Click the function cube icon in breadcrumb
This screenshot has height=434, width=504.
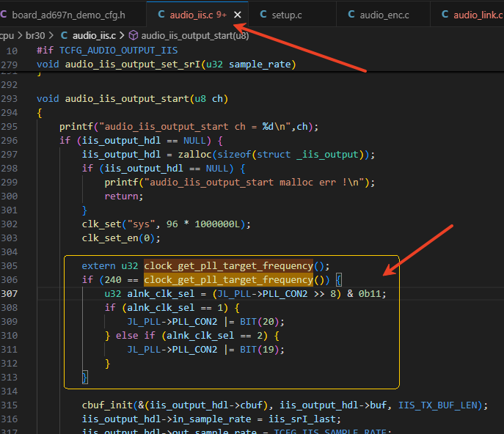(x=133, y=35)
